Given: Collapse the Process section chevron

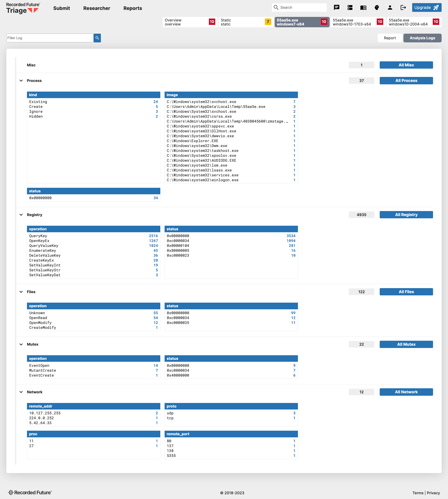Looking at the screenshot, I should pyautogui.click(x=21, y=80).
